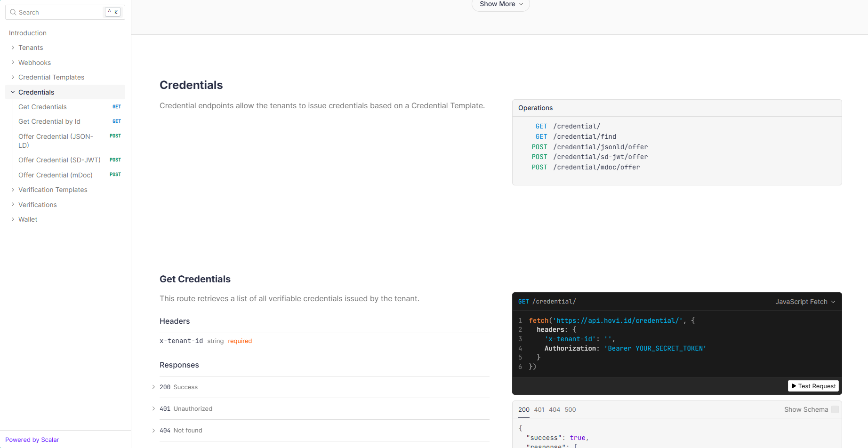868x448 pixels.
Task: Click the Show More button
Action: point(500,4)
